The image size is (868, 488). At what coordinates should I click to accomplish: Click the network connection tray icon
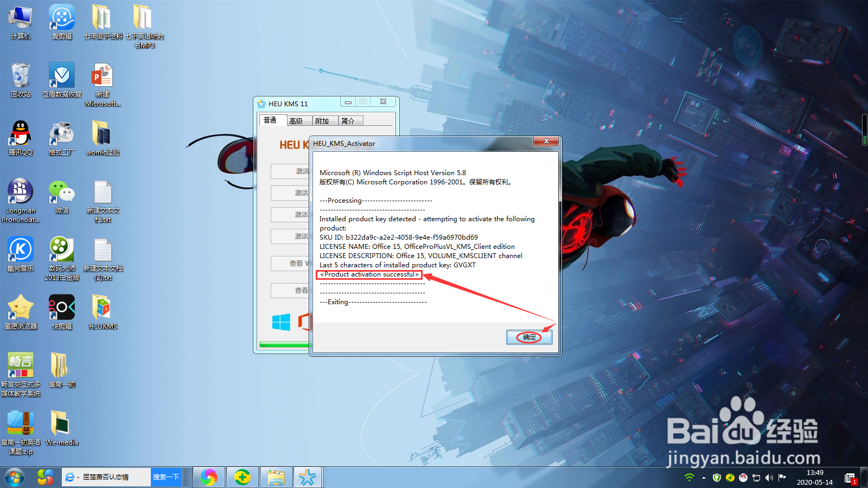pyautogui.click(x=756, y=478)
